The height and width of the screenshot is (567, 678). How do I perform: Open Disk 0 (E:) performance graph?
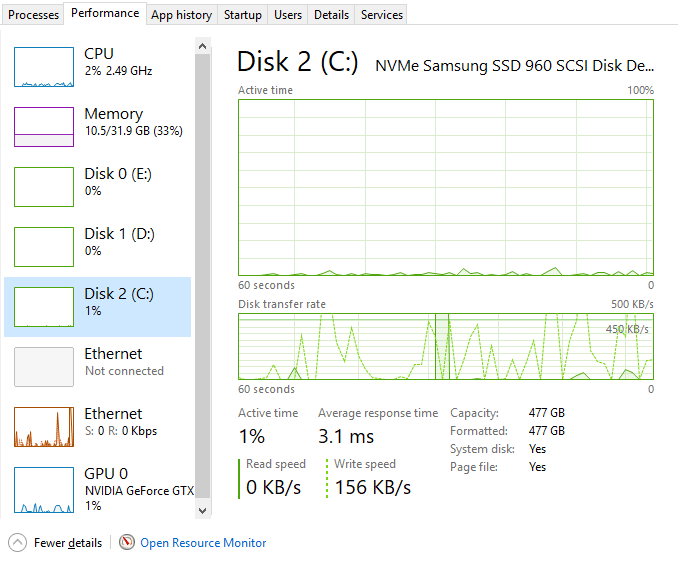pyautogui.click(x=43, y=187)
